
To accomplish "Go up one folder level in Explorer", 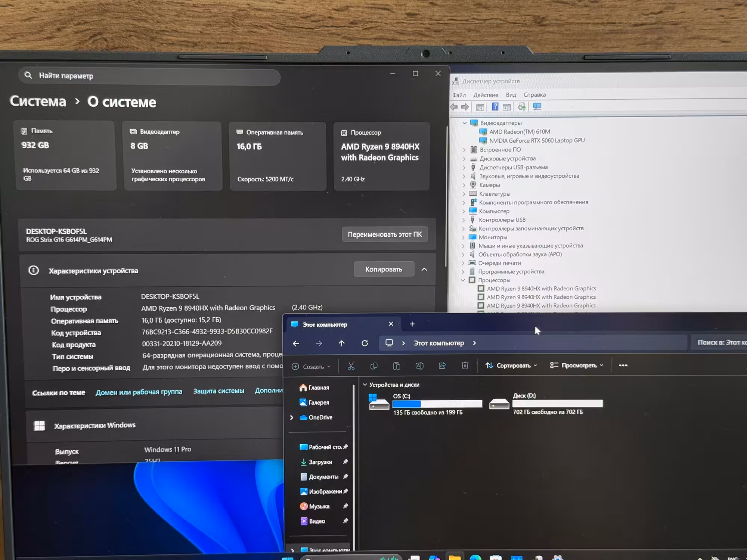I will [x=342, y=343].
